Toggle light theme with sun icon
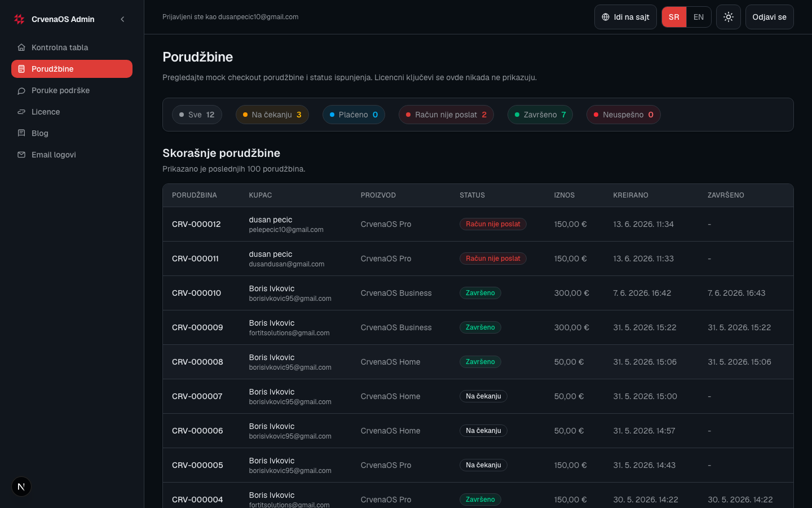This screenshot has width=812, height=508. [729, 17]
